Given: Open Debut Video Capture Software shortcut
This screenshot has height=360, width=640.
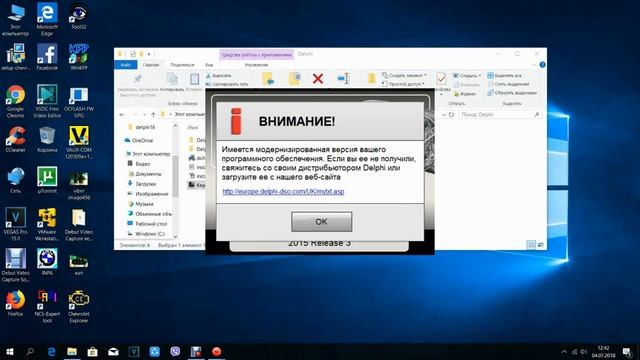Looking at the screenshot, I should (15, 265).
